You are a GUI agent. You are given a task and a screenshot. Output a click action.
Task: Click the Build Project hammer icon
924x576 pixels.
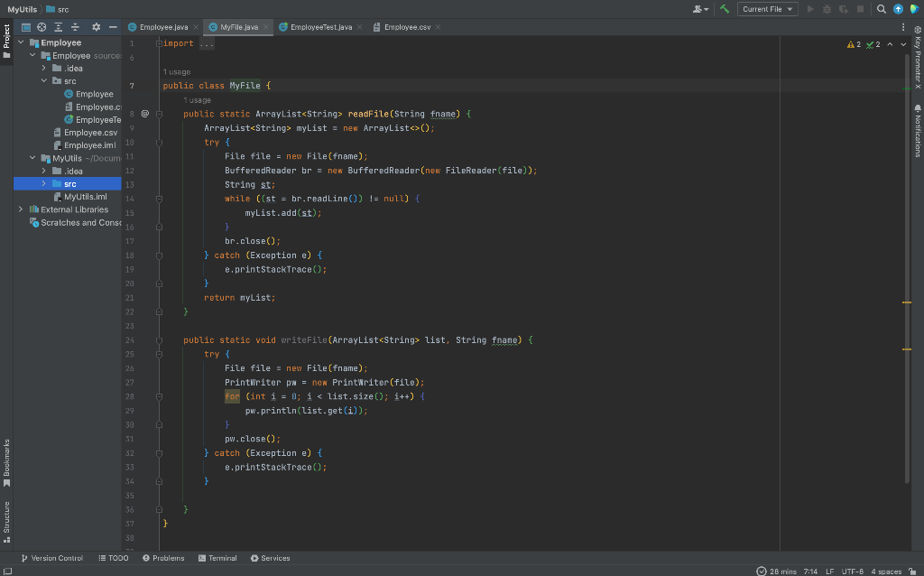click(x=723, y=9)
